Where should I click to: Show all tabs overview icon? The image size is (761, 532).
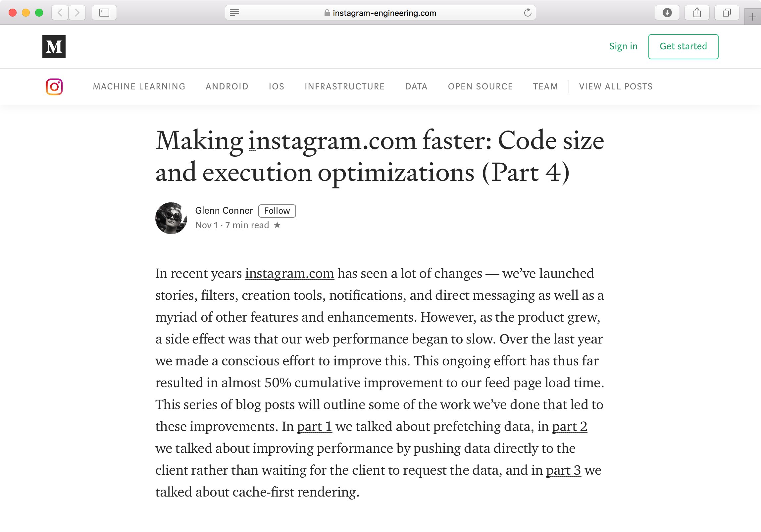tap(727, 13)
